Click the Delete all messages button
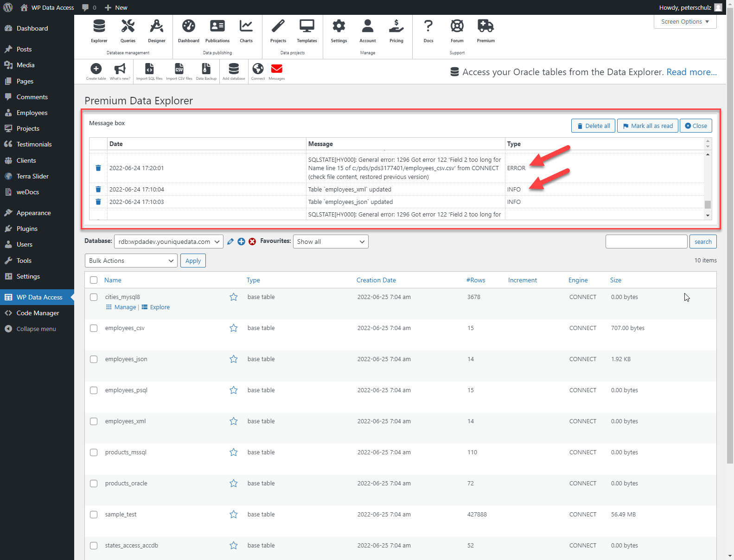 pyautogui.click(x=593, y=126)
